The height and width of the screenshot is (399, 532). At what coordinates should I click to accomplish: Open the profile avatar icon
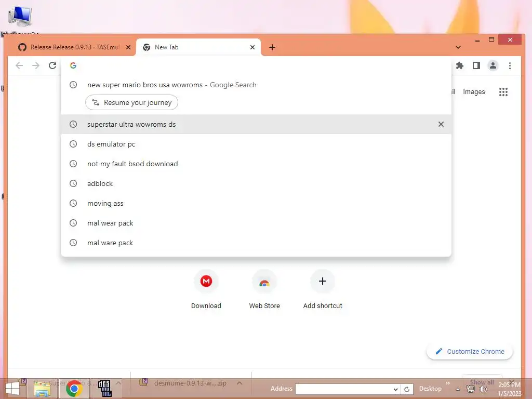point(493,65)
